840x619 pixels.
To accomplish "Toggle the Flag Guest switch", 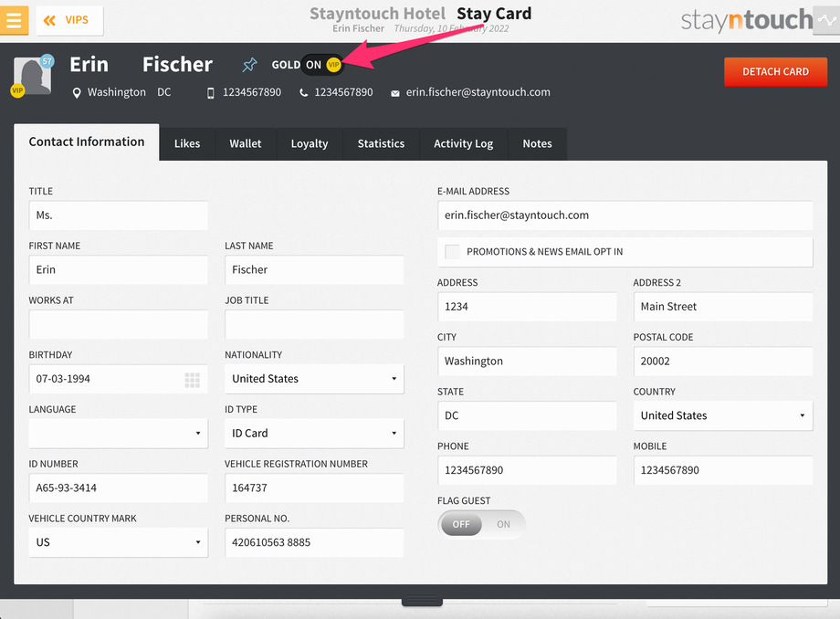I will pos(481,525).
